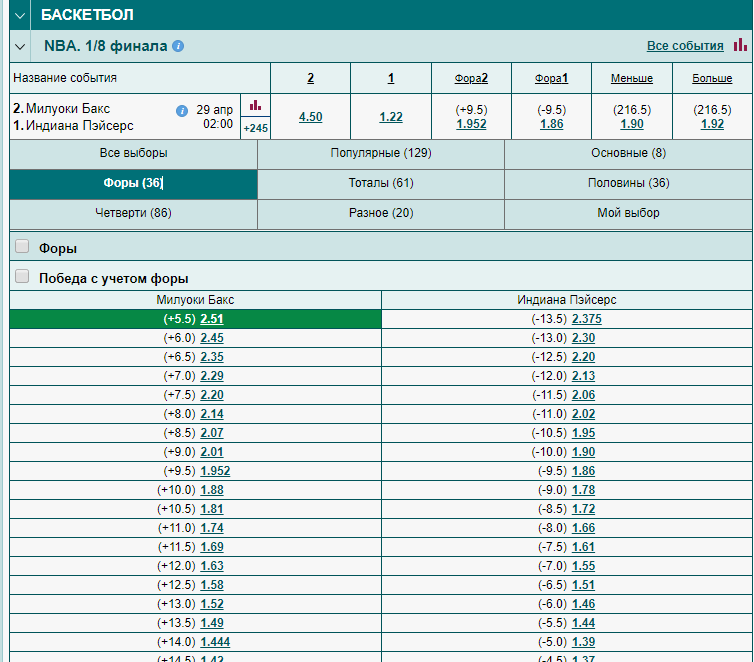This screenshot has height=662, width=754.
Task: Expand the +245 additional markets
Action: pos(255,128)
